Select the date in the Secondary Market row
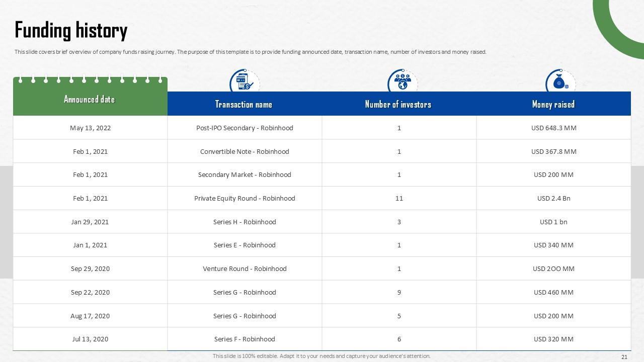644x362 pixels. tap(90, 174)
